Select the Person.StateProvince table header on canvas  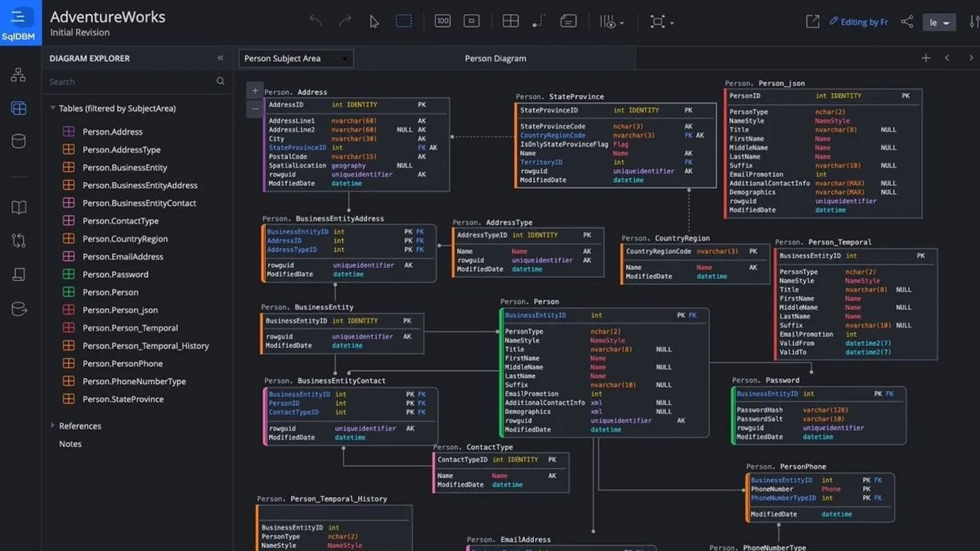(x=560, y=97)
